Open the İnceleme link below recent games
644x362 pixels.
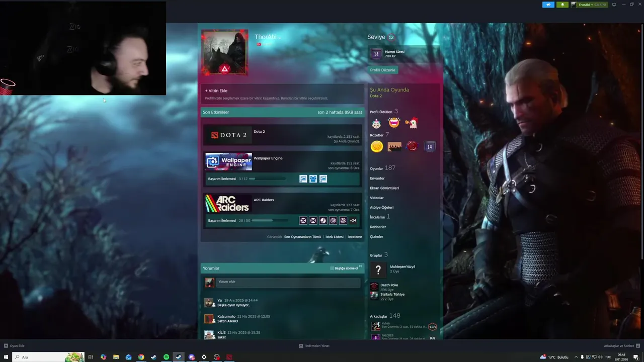tap(355, 237)
